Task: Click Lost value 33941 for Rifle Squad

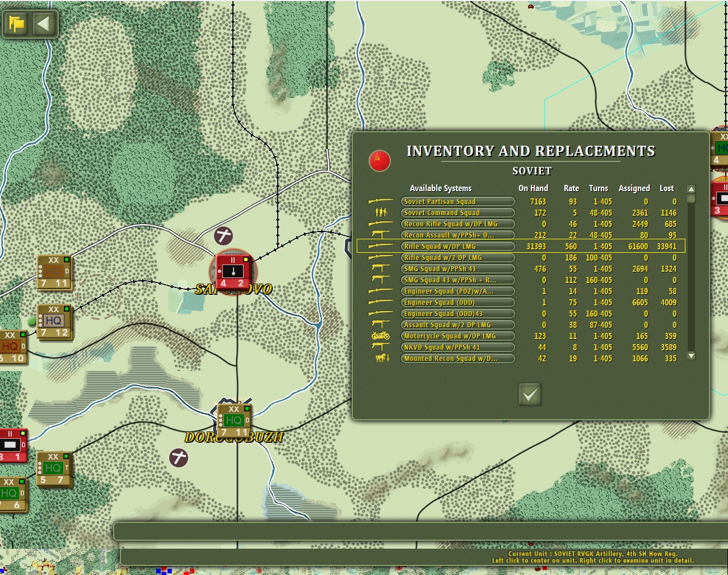Action: pos(666,247)
